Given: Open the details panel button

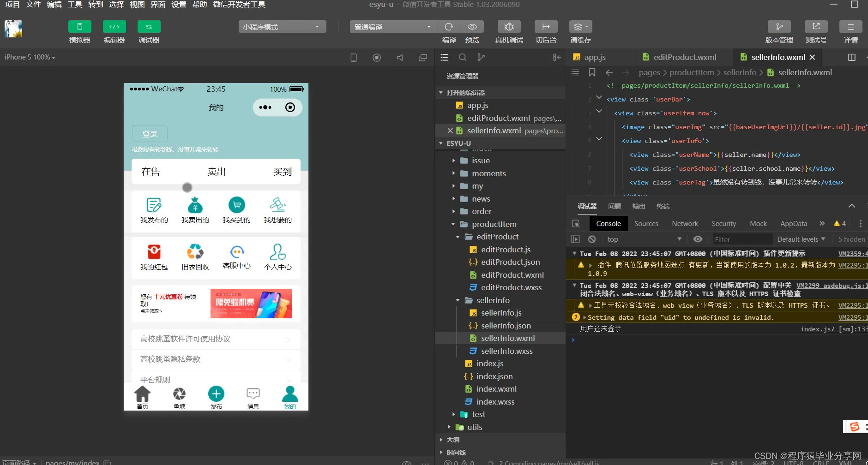Looking at the screenshot, I should click(850, 27).
